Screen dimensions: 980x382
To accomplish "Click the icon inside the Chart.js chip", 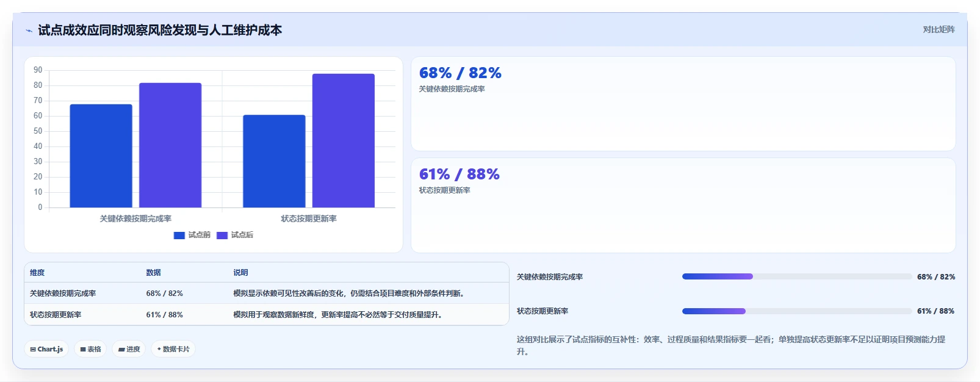I will click(33, 350).
